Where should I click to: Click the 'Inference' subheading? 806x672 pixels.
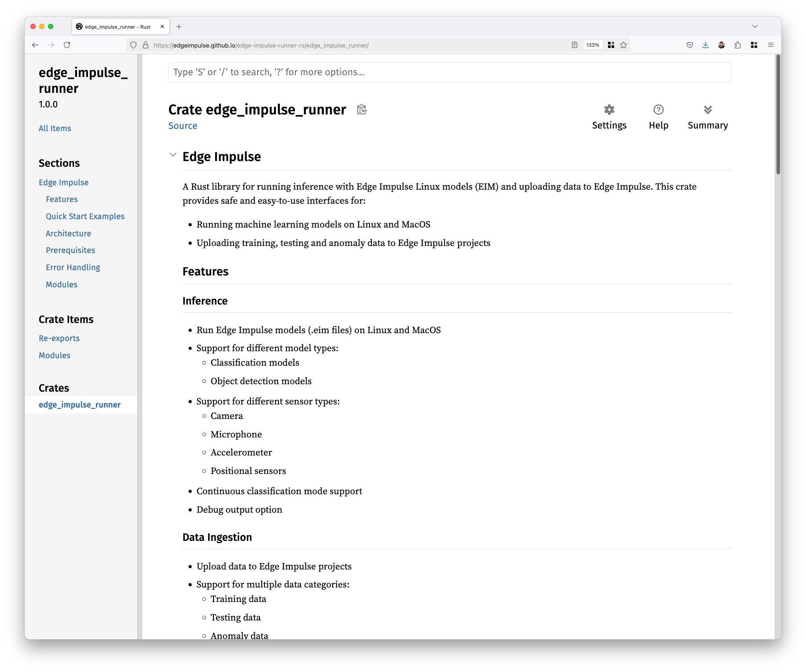[x=205, y=301]
